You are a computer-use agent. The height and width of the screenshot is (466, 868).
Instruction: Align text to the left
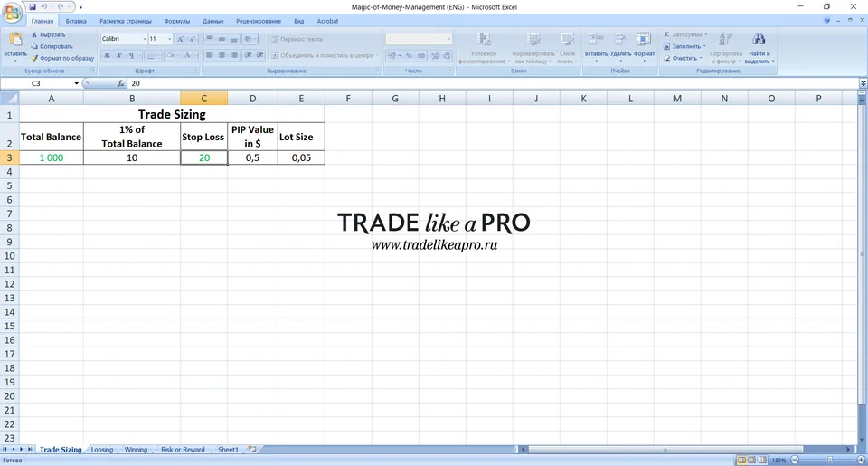(x=210, y=55)
